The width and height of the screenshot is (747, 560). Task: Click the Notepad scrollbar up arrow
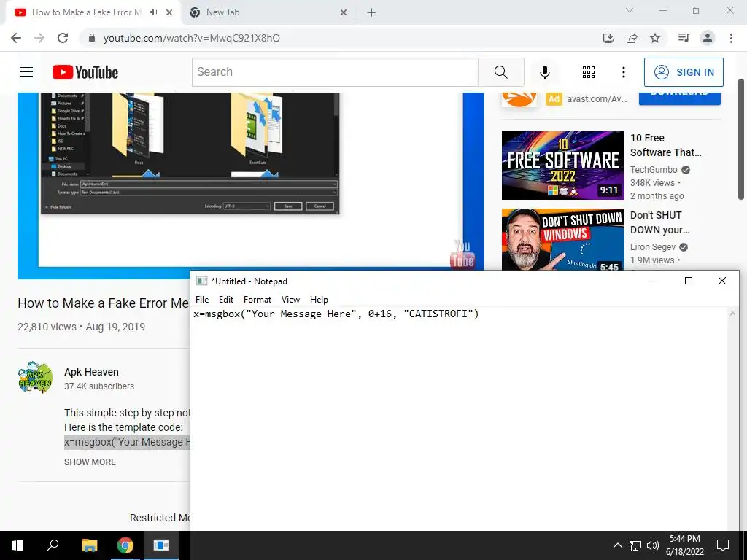(x=732, y=314)
